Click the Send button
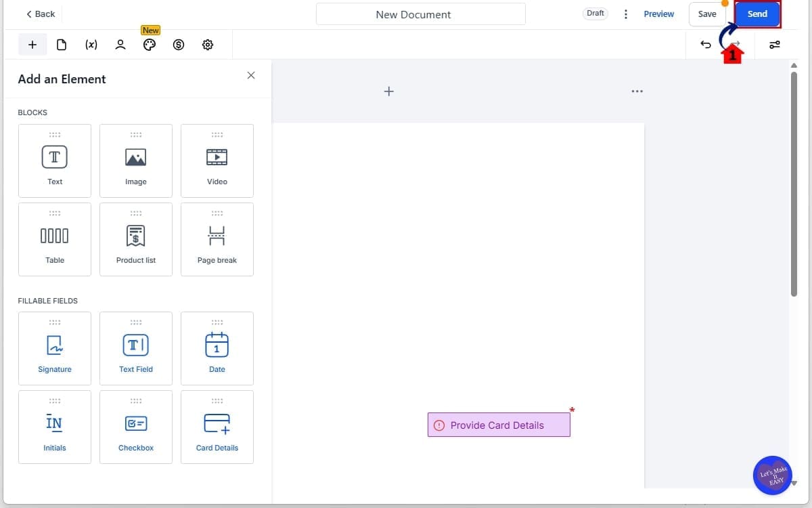 pos(757,14)
